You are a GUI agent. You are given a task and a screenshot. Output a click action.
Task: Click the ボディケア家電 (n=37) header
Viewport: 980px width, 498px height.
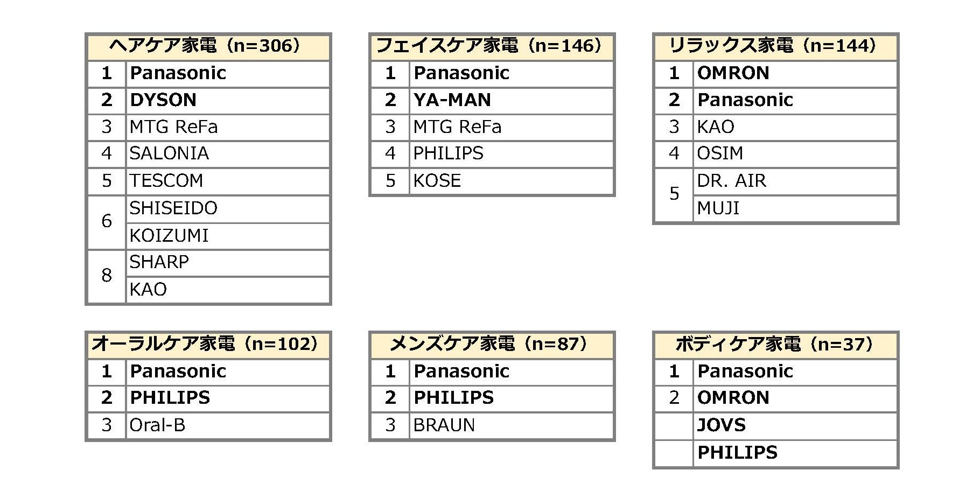(x=775, y=344)
